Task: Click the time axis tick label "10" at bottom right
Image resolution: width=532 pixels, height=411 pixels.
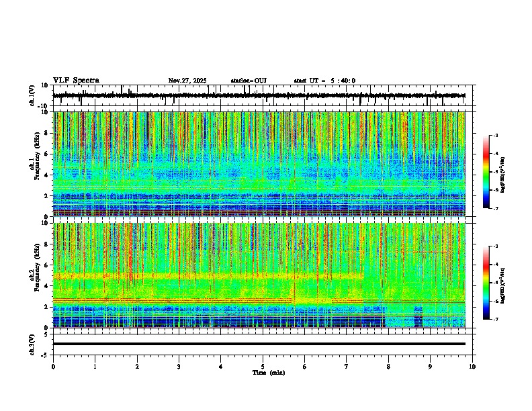Action: coord(472,367)
